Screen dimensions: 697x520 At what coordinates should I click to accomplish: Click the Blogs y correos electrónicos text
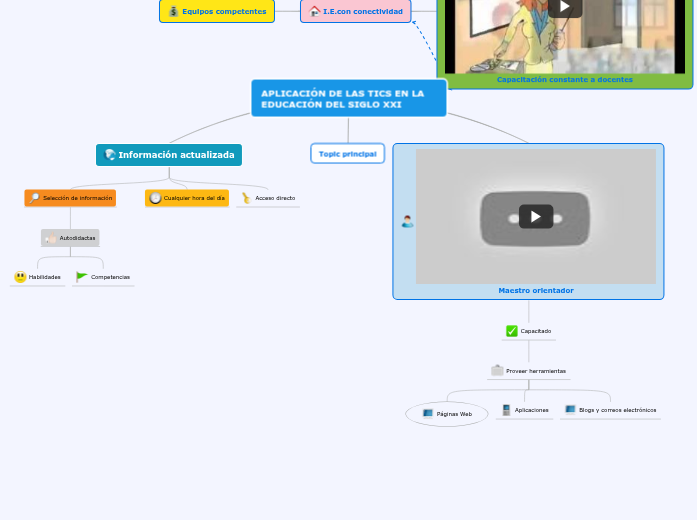coord(617,410)
